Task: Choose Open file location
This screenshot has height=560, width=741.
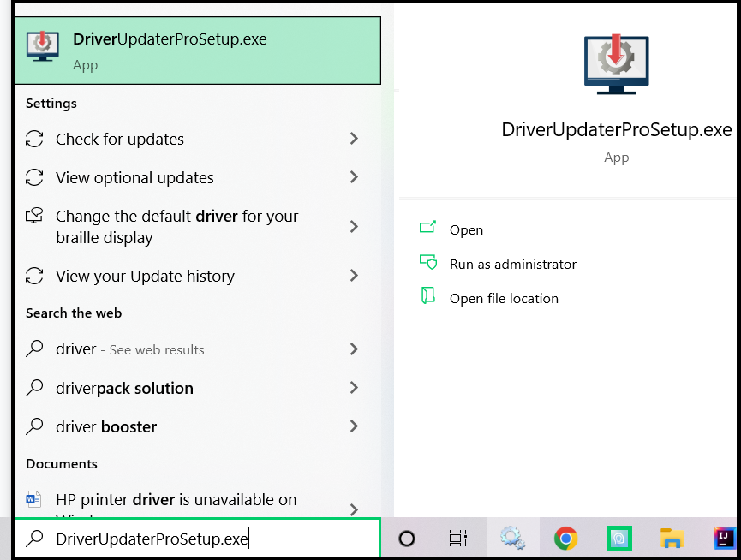Action: pos(504,299)
